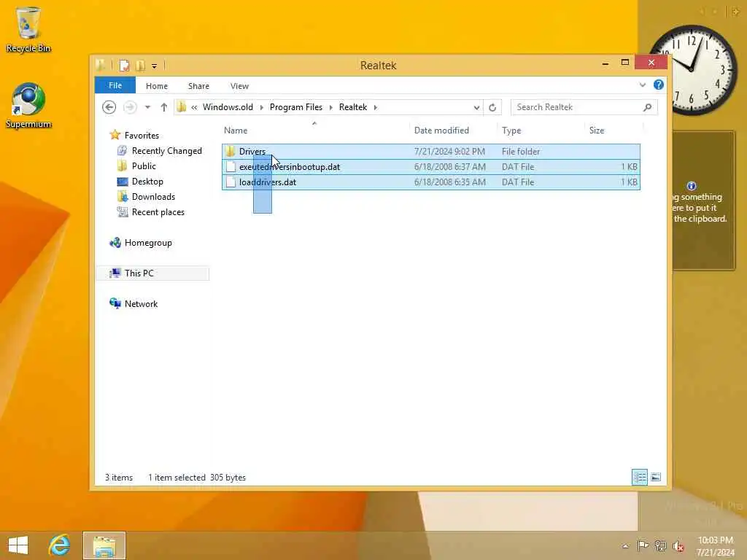Switch to the View ribbon tab
Image resolution: width=747 pixels, height=560 pixels.
[x=239, y=86]
